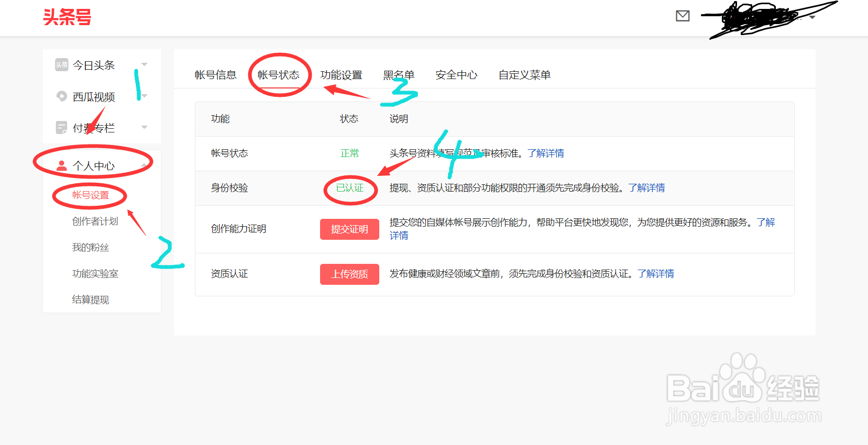
Task: Switch to the 安全中心 tab
Action: [x=456, y=75]
